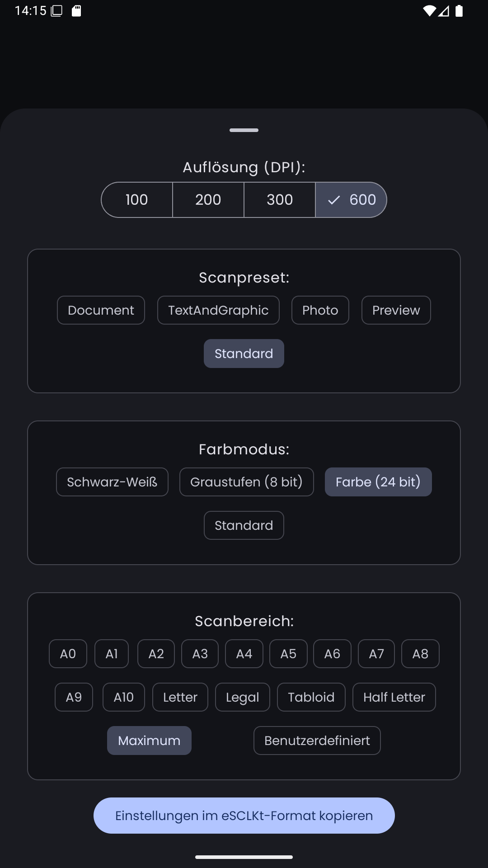Pick Tabloid scan area
This screenshot has height=868, width=488.
pyautogui.click(x=311, y=697)
